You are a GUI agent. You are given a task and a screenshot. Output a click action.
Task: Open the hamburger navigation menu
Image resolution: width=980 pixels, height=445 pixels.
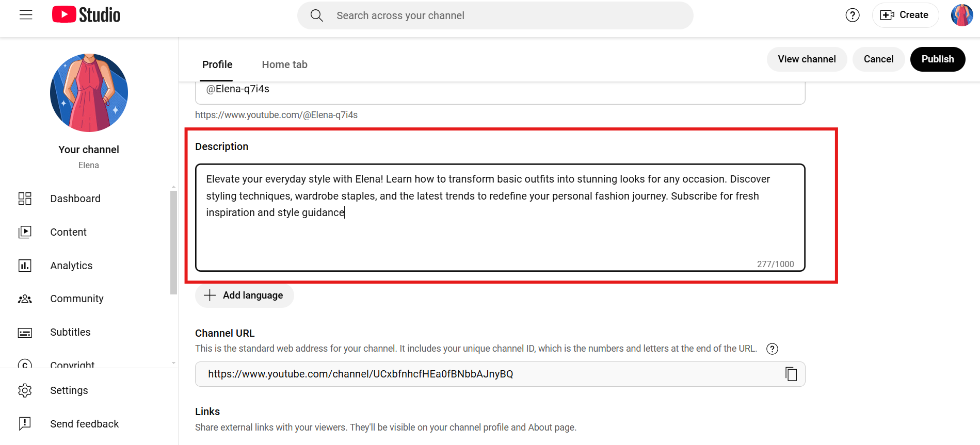[26, 15]
